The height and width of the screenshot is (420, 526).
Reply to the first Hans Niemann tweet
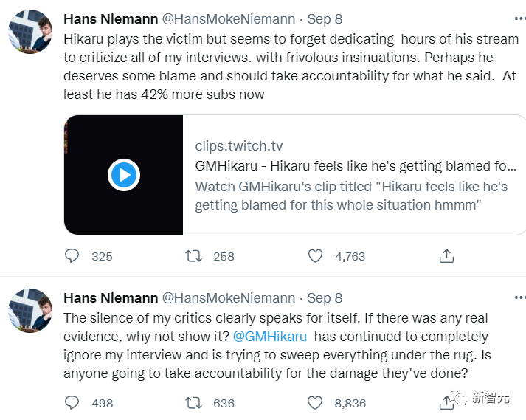(x=72, y=256)
